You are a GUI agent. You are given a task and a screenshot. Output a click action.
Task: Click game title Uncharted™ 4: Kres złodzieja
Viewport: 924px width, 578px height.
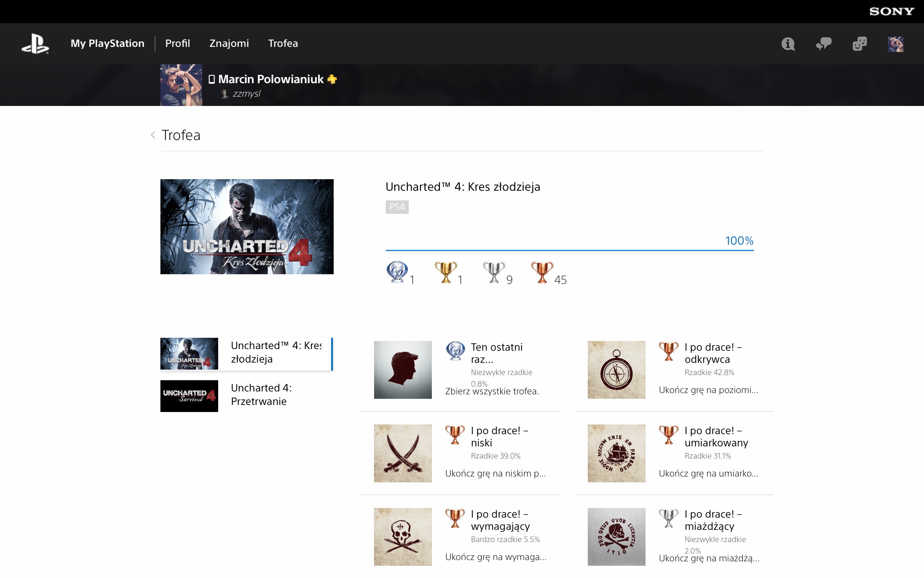[463, 187]
